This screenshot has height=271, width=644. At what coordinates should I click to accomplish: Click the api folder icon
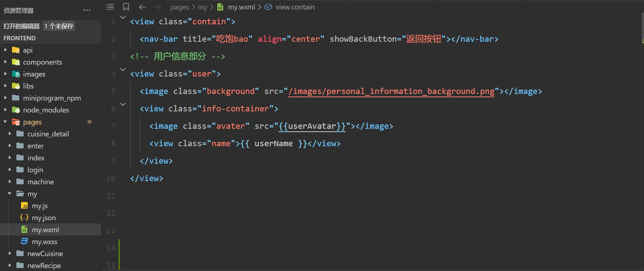click(16, 50)
